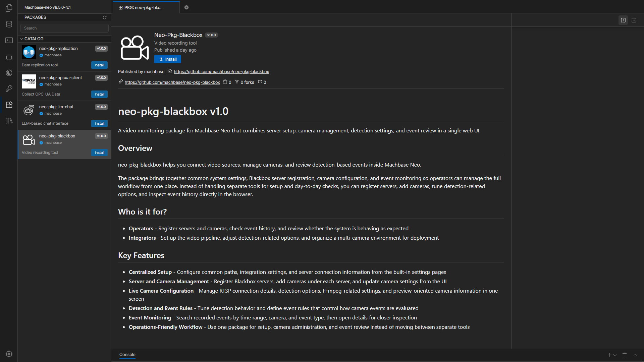
Task: Select neo-pkg-replication in the catalog
Action: point(64,57)
